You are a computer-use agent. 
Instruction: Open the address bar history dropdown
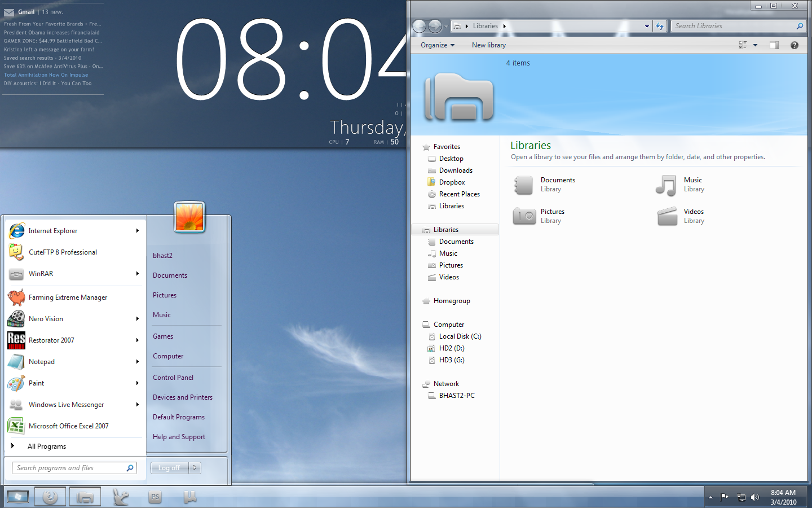(647, 26)
